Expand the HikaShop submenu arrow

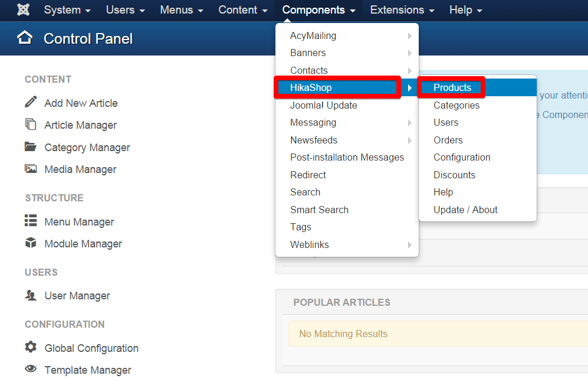[409, 88]
